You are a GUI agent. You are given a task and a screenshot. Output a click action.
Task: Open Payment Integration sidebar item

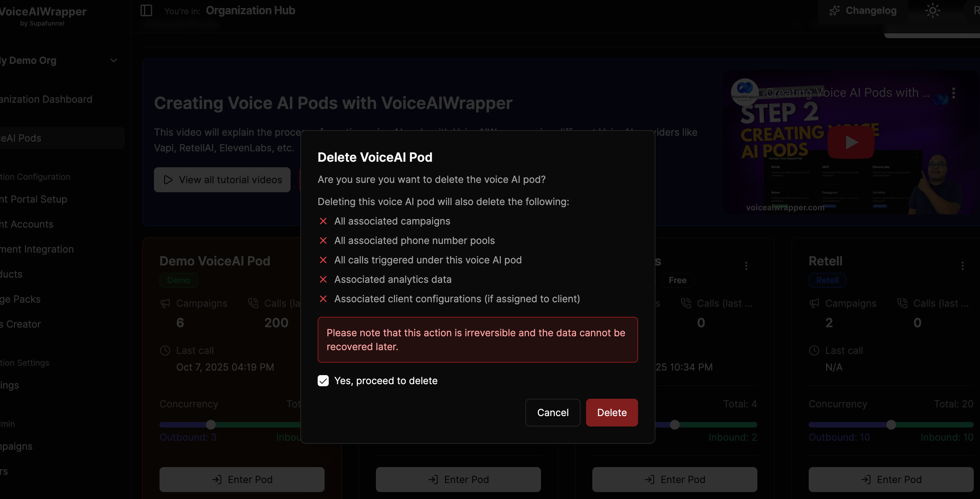coord(36,249)
